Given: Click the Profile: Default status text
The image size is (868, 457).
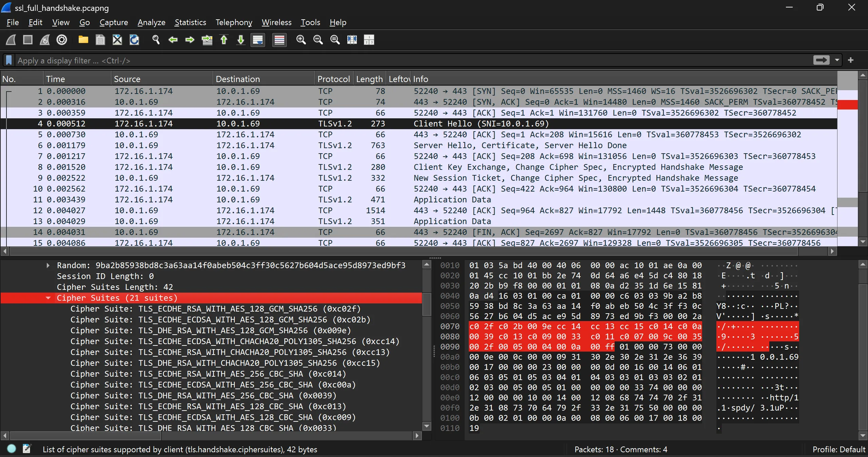Looking at the screenshot, I should coord(838,449).
